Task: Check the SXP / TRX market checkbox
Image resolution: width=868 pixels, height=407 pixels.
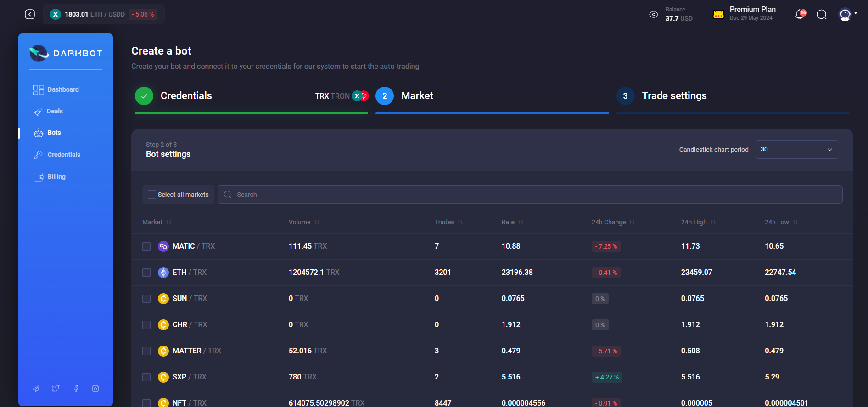Action: 146,377
